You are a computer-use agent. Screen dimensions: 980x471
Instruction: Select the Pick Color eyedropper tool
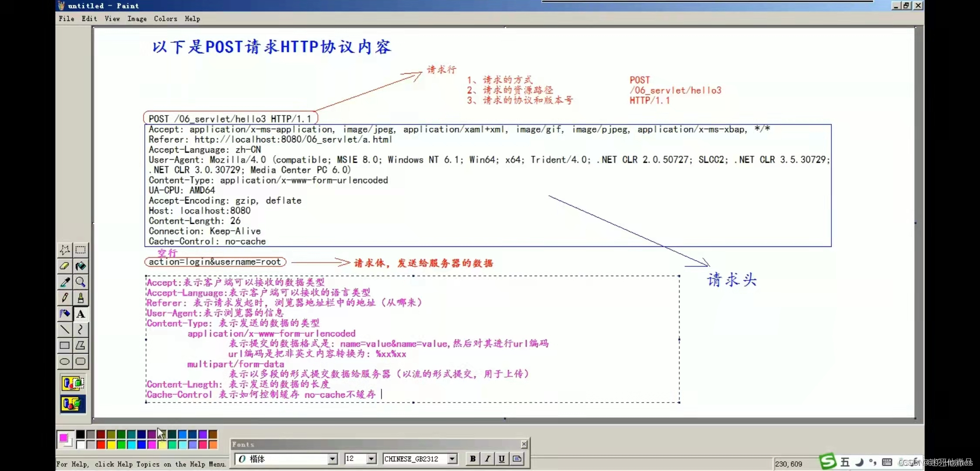[x=65, y=282]
